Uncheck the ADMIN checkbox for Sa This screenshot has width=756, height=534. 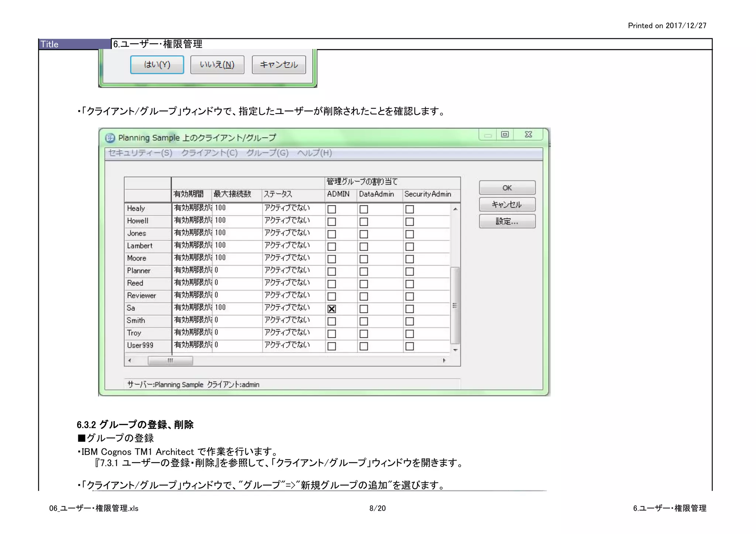click(x=332, y=309)
